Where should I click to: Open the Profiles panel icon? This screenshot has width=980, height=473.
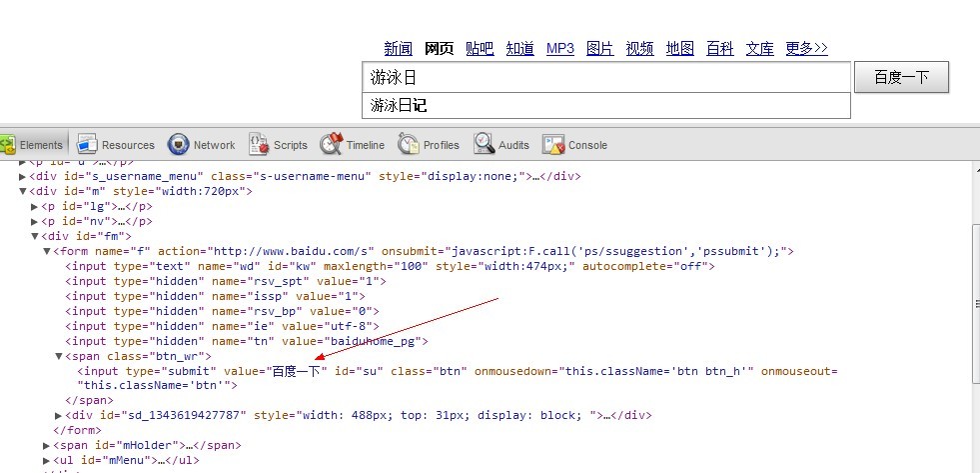click(x=409, y=145)
